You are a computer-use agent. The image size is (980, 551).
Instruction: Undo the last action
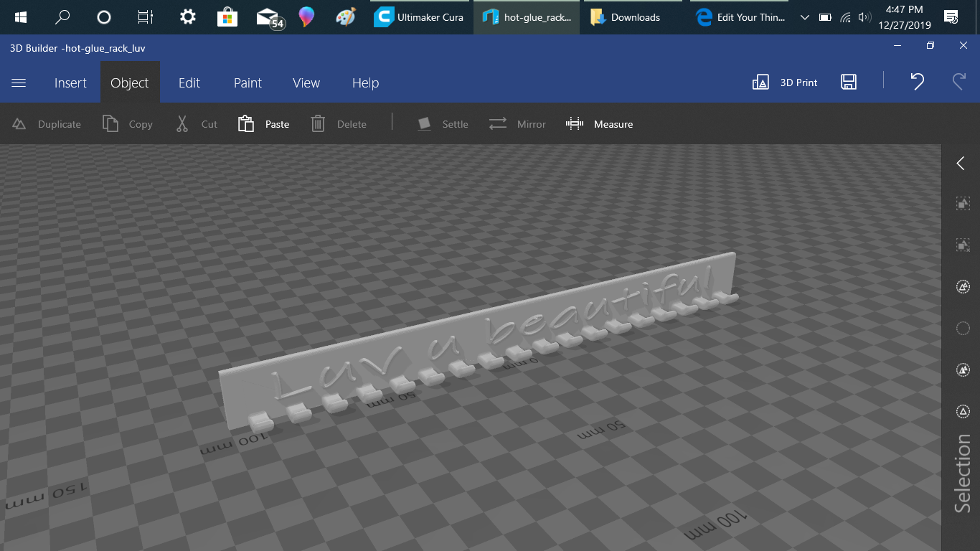pyautogui.click(x=917, y=82)
